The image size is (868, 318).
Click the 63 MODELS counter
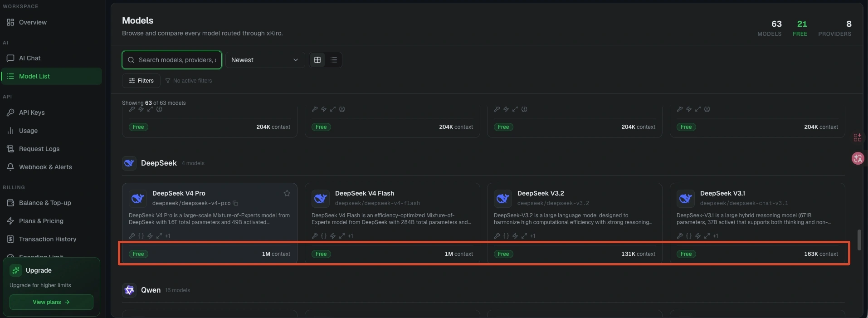coord(770,28)
